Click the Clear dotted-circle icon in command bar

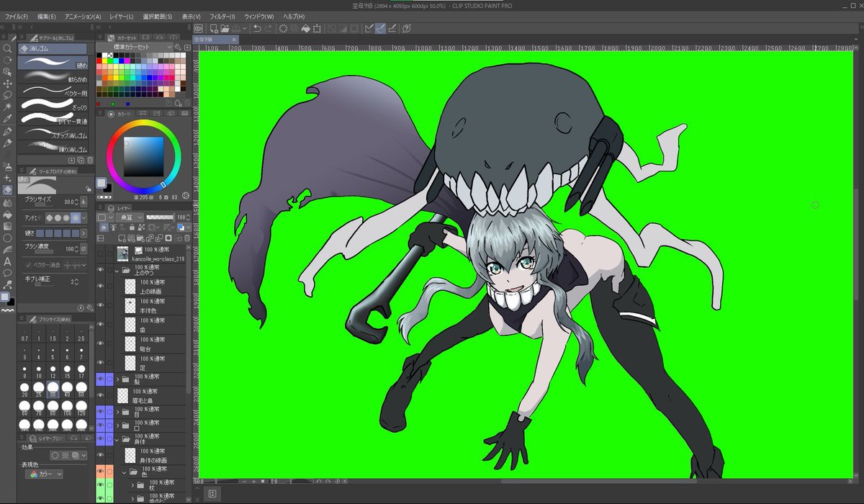283,29
